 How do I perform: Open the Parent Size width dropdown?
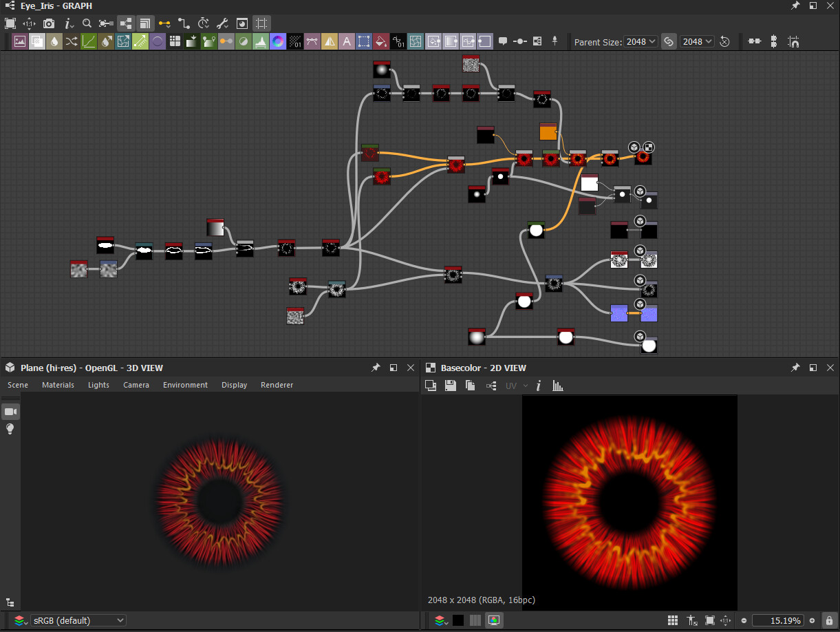[x=640, y=41]
